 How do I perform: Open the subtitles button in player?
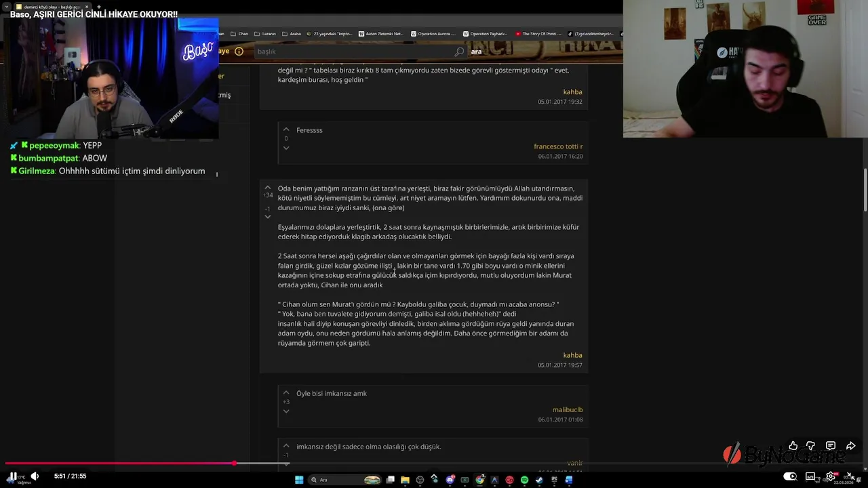[x=810, y=476]
